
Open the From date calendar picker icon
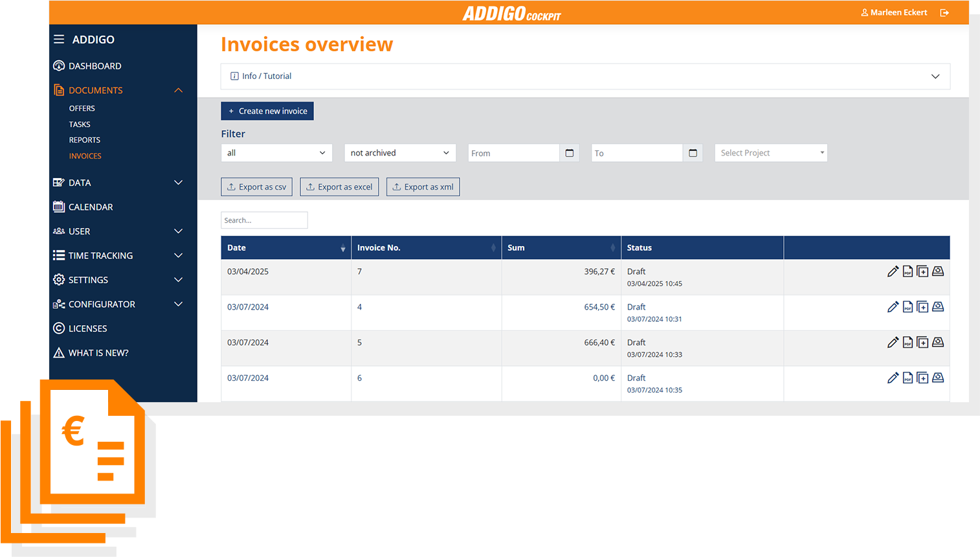pos(570,153)
